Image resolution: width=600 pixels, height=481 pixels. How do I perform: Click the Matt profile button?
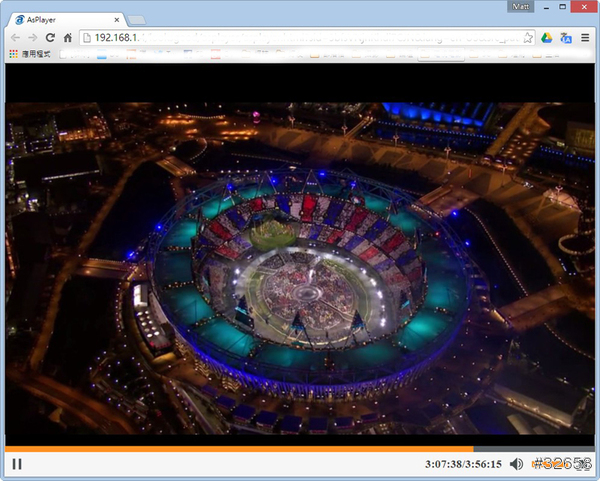[521, 6]
